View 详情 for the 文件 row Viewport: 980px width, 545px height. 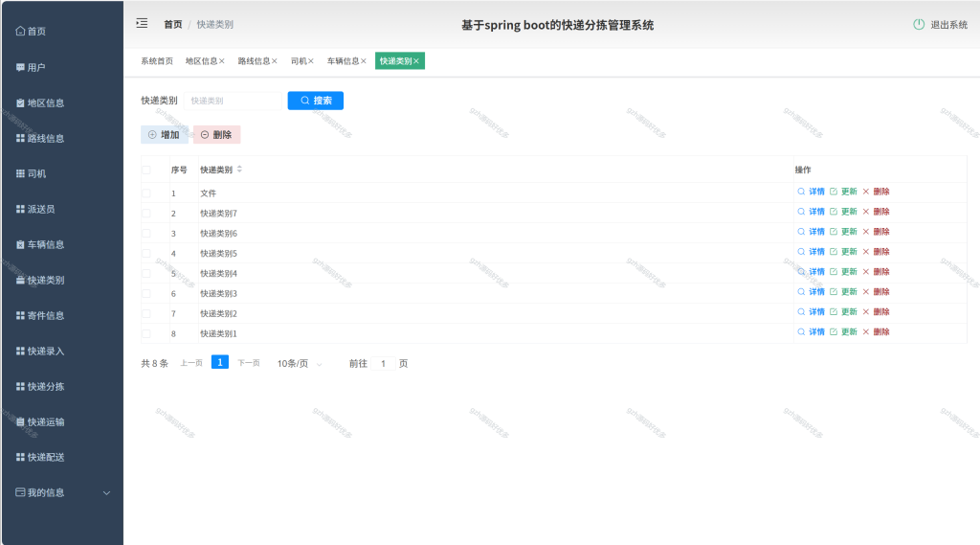812,192
